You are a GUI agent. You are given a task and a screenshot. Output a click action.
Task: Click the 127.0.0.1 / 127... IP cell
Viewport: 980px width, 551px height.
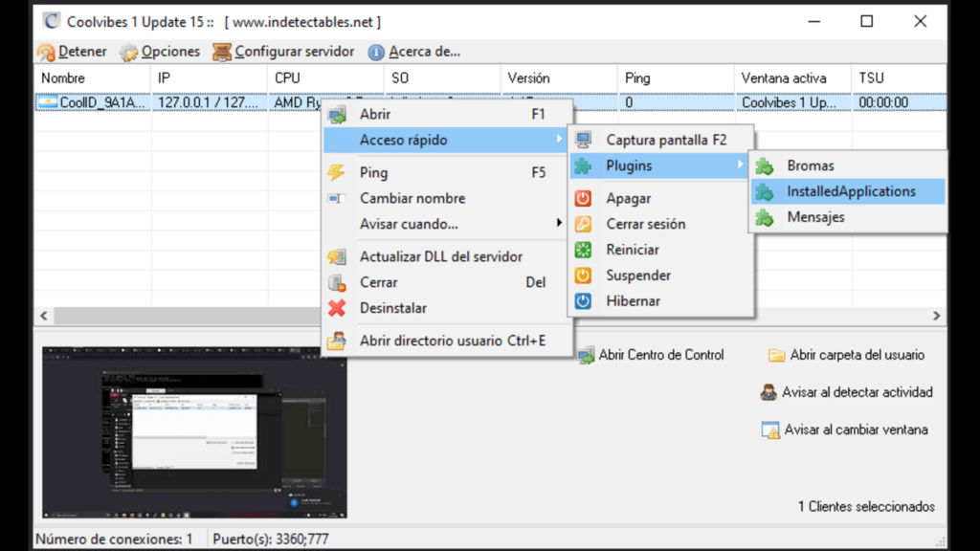(x=209, y=102)
